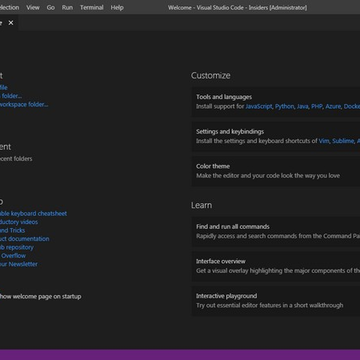360x360 pixels.
Task: Click the Azure support link
Action: (x=333, y=106)
